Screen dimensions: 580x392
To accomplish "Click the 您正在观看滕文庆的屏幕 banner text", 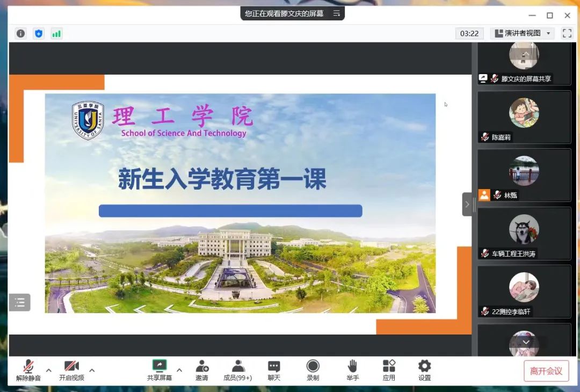I will click(x=284, y=13).
